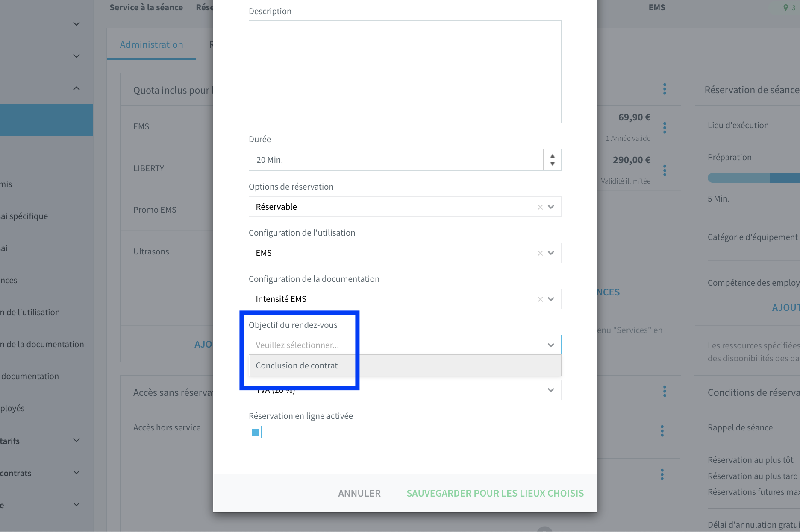Click SAUVEGARDER POUR LES LIEUX CHOISIS
Image resolution: width=800 pixels, height=532 pixels.
point(495,493)
